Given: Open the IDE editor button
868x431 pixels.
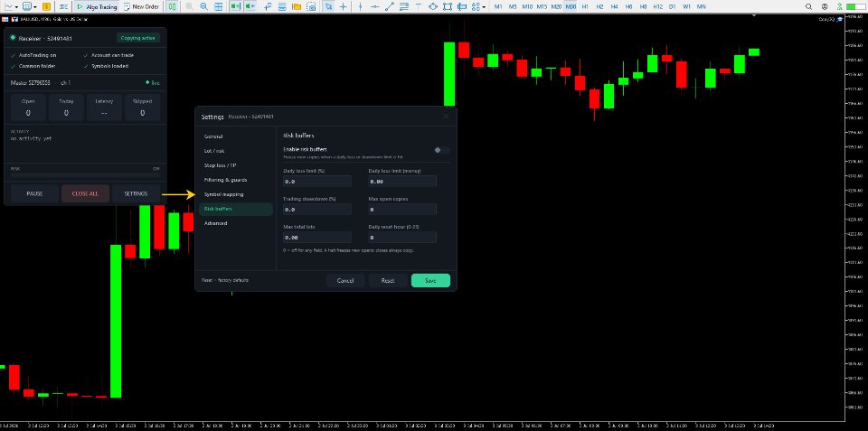Looking at the screenshot, I should click(x=63, y=6).
